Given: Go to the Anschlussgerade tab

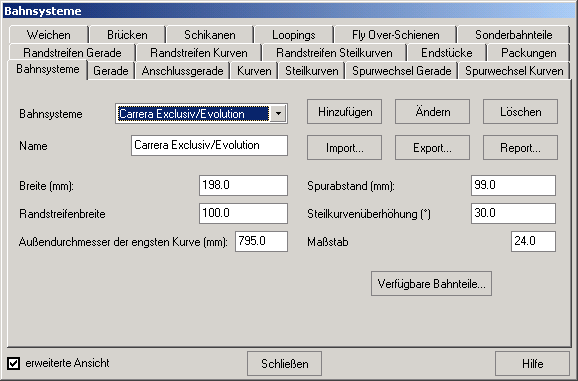Looking at the screenshot, I should (x=182, y=70).
